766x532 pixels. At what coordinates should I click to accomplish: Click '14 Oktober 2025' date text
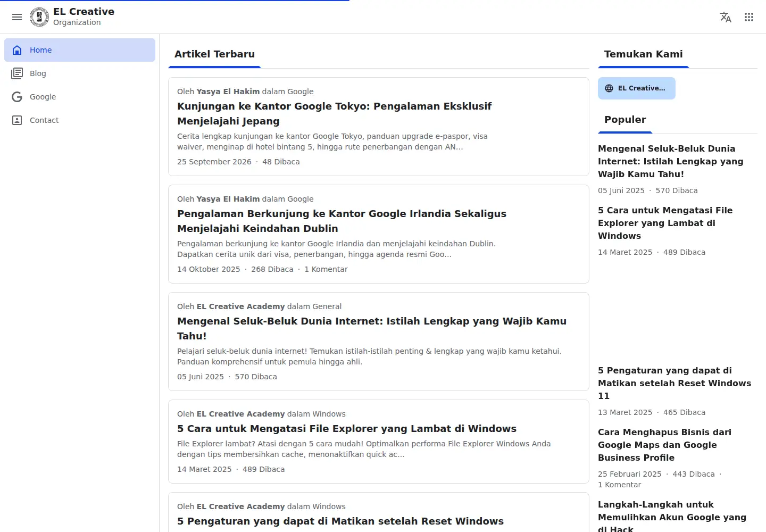point(209,269)
